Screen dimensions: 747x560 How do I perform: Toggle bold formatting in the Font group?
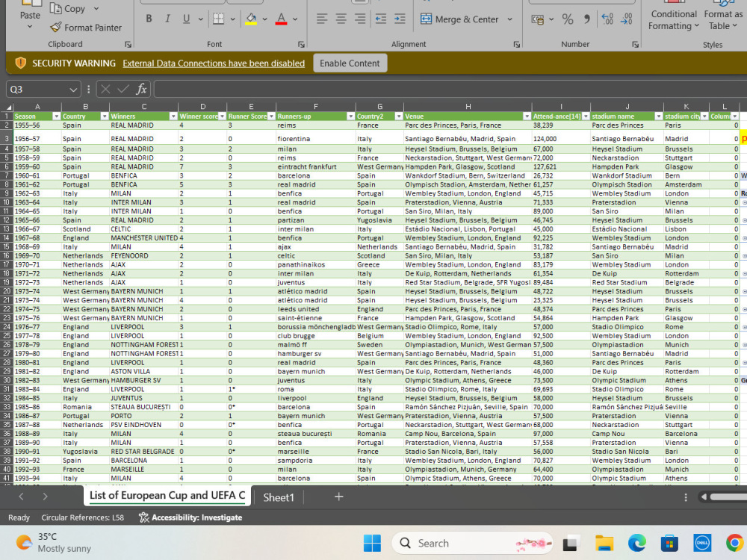(149, 18)
